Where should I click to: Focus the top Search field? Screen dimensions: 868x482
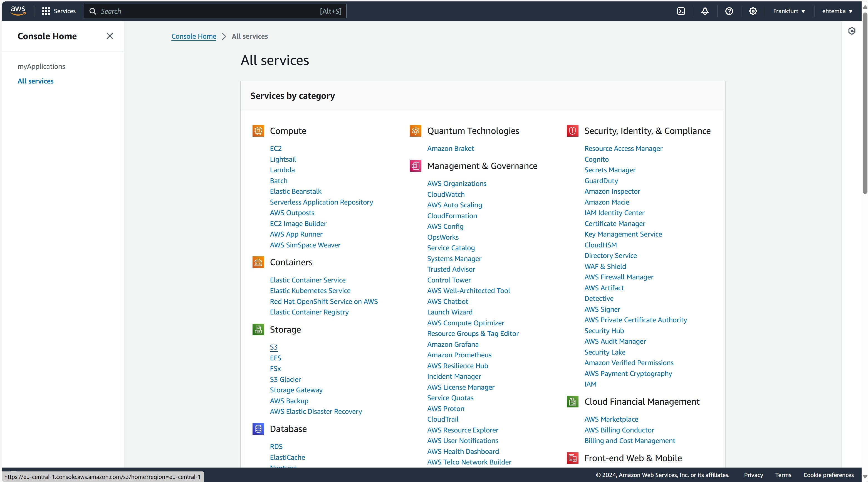click(215, 11)
